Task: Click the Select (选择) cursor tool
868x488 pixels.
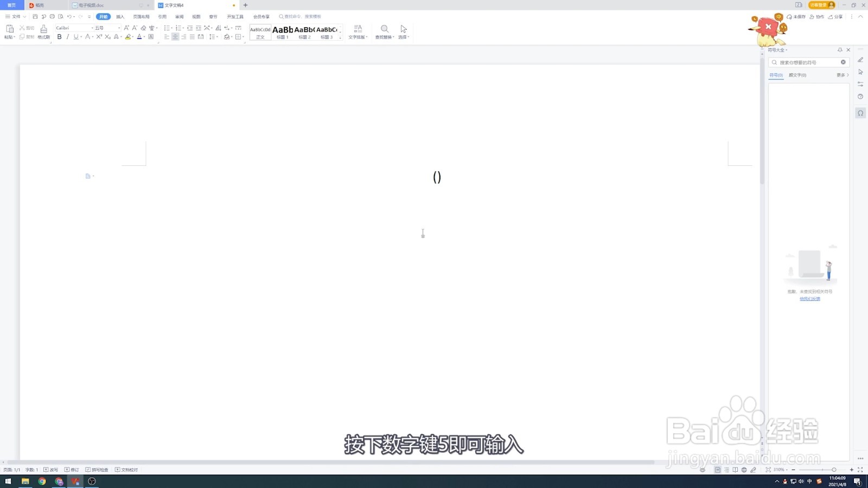Action: (404, 31)
